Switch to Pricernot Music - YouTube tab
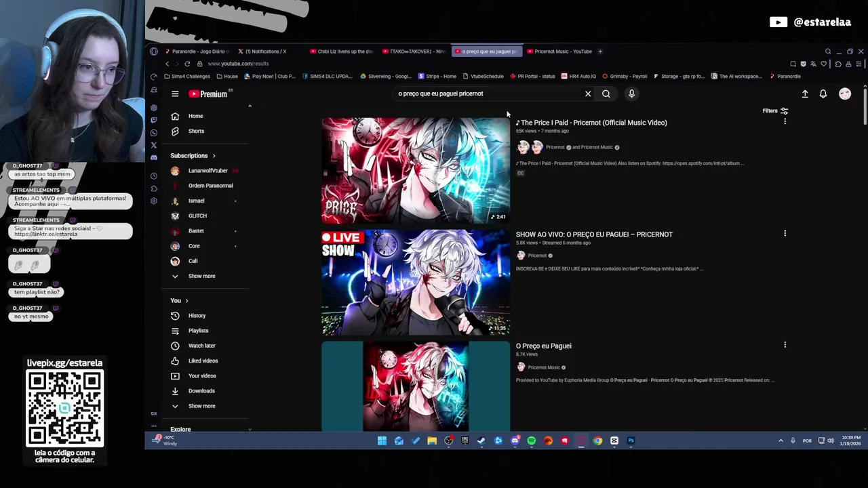This screenshot has height=488, width=868. point(560,52)
